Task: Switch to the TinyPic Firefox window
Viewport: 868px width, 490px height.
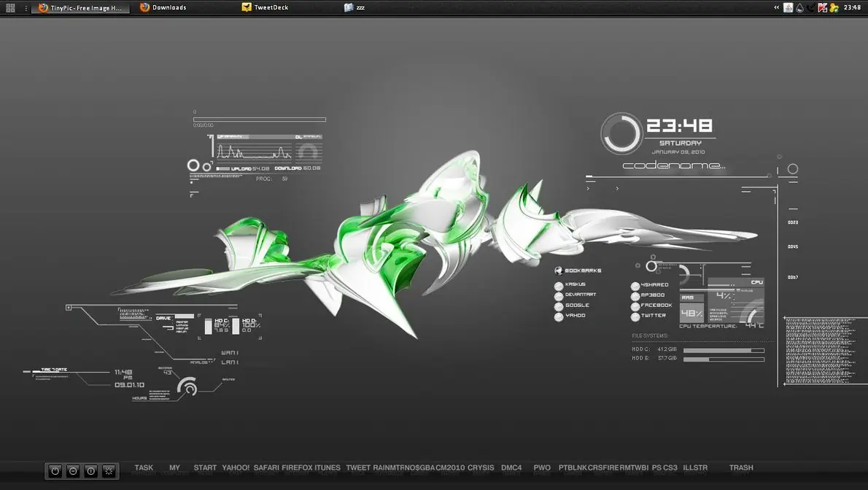Action: [81, 8]
